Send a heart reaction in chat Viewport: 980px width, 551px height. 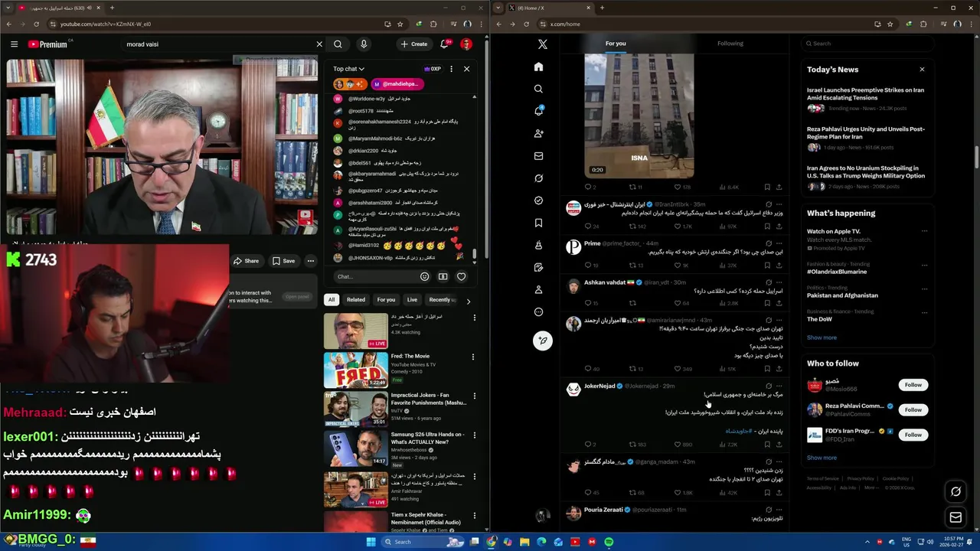[x=461, y=276]
